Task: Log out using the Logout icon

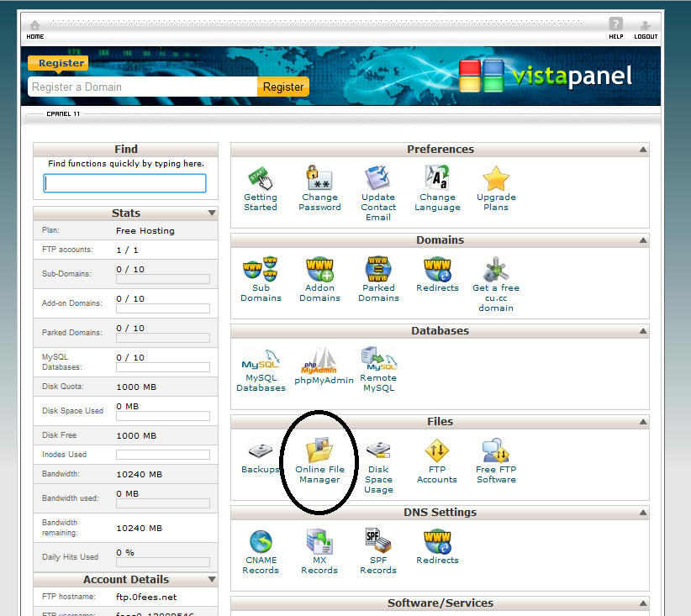Action: (646, 29)
